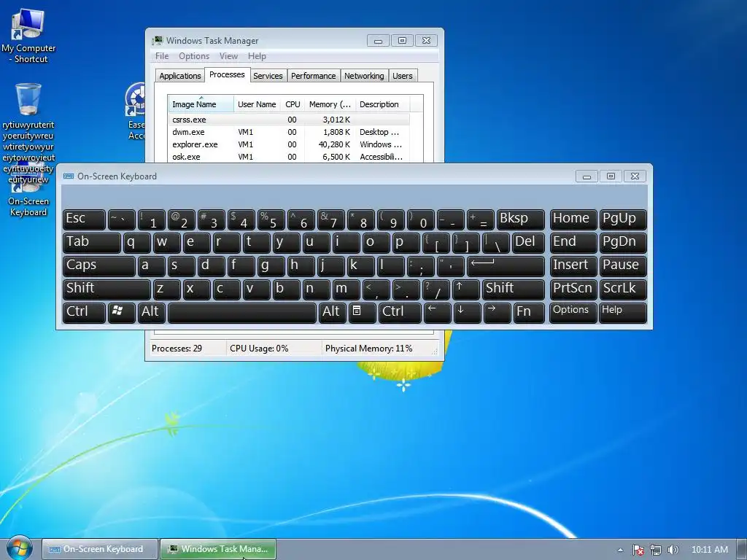747x560 pixels.
Task: Open the Options menu in Task Manager
Action: (x=194, y=56)
